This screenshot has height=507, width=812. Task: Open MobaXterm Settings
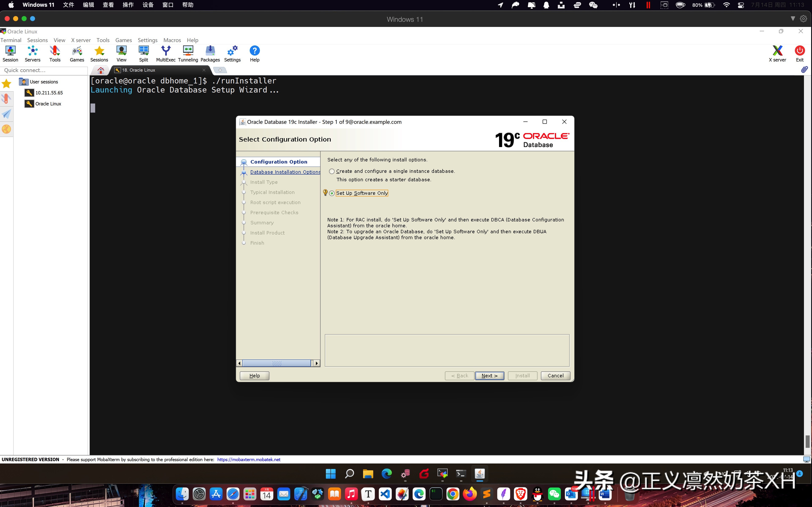click(x=232, y=53)
